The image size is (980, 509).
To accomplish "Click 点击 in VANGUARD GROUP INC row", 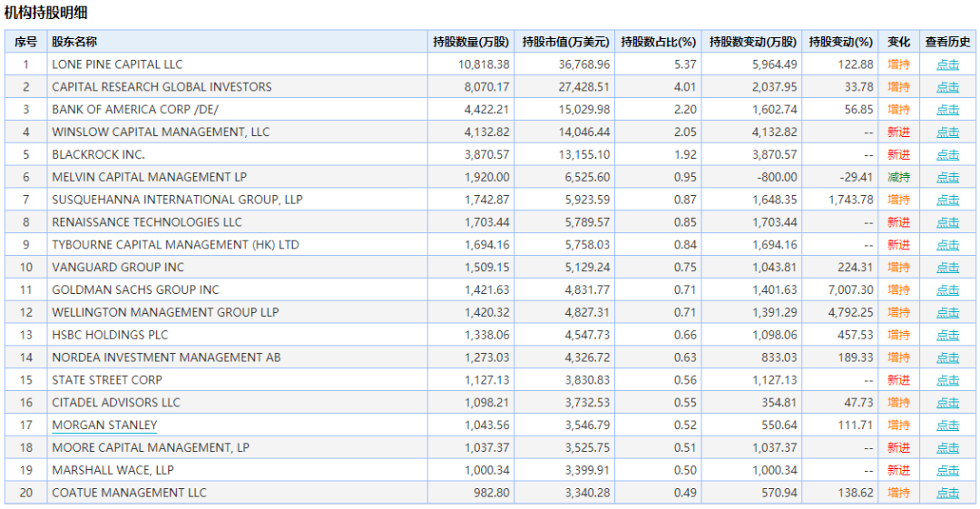I will [947, 267].
